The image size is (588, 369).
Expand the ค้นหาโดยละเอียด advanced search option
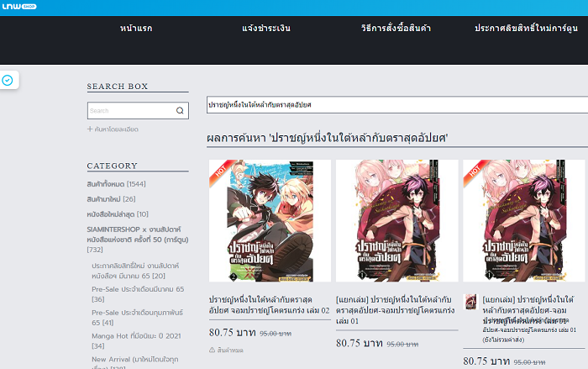point(113,129)
